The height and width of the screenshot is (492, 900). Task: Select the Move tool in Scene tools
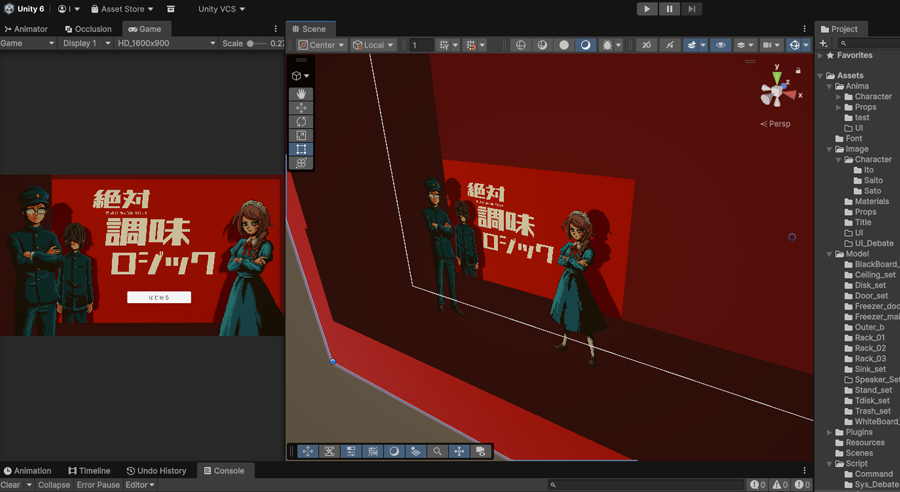point(301,108)
